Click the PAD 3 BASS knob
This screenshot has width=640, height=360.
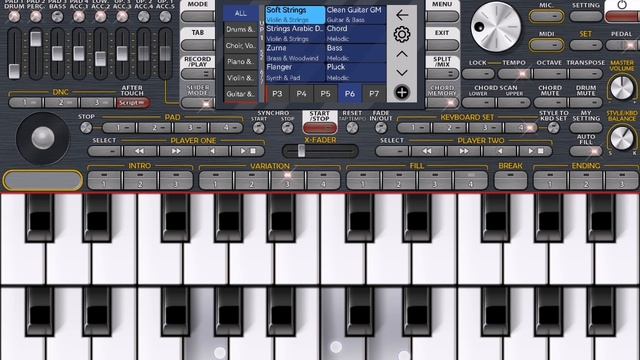57,16
